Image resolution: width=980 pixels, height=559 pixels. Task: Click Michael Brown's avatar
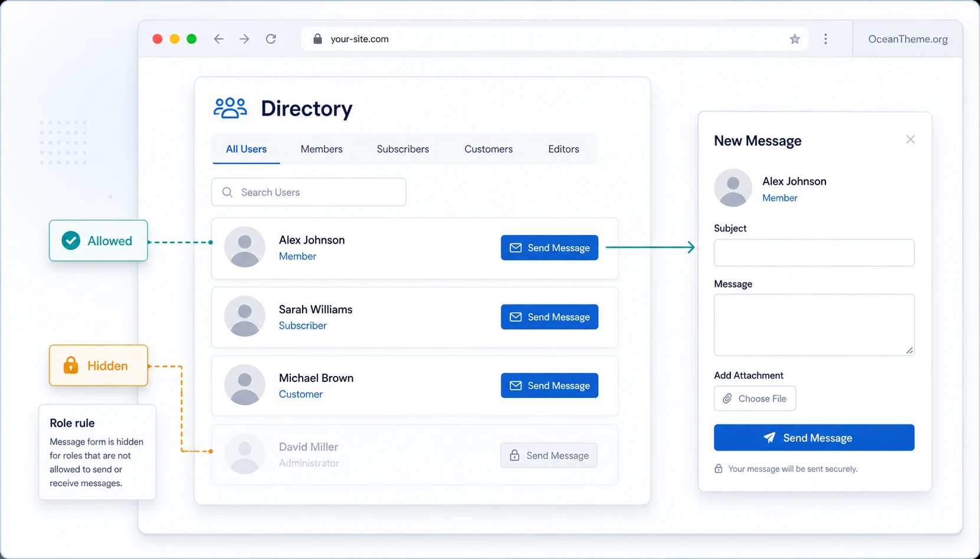pyautogui.click(x=244, y=385)
